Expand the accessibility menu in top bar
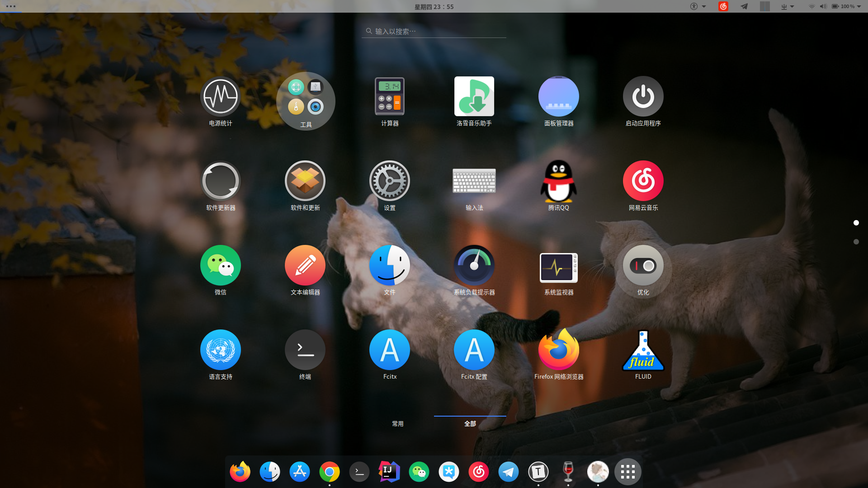868x488 pixels. tap(698, 6)
